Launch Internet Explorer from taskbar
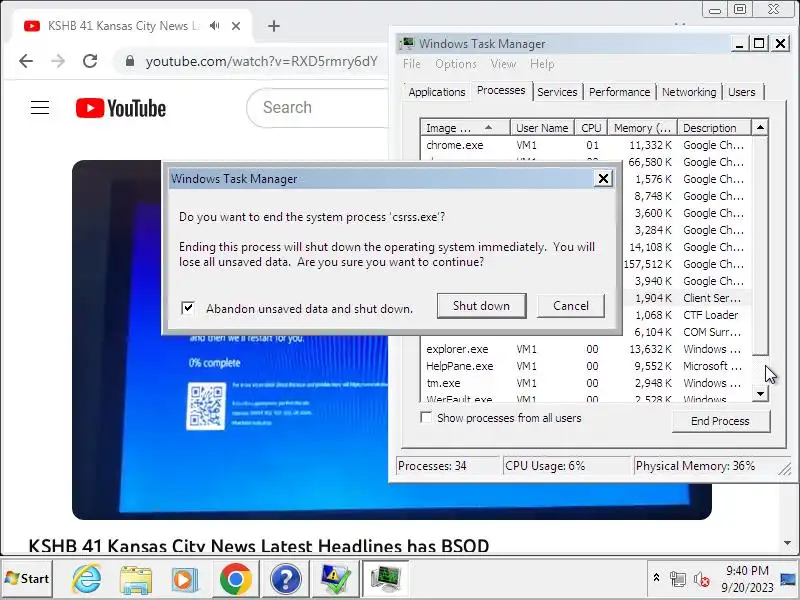This screenshot has width=800, height=600. [87, 579]
